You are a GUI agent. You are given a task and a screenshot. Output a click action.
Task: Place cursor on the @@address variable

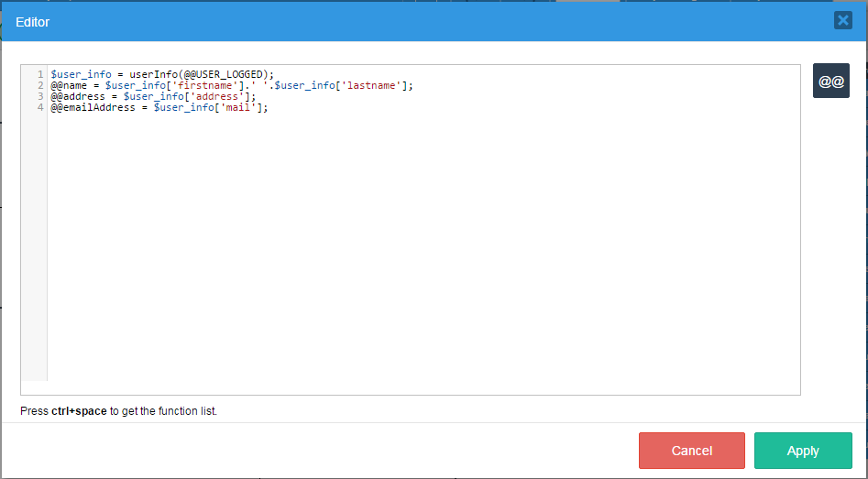(x=78, y=96)
